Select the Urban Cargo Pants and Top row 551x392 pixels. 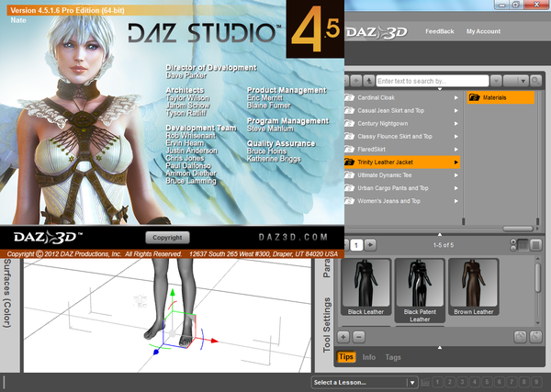[x=402, y=188]
